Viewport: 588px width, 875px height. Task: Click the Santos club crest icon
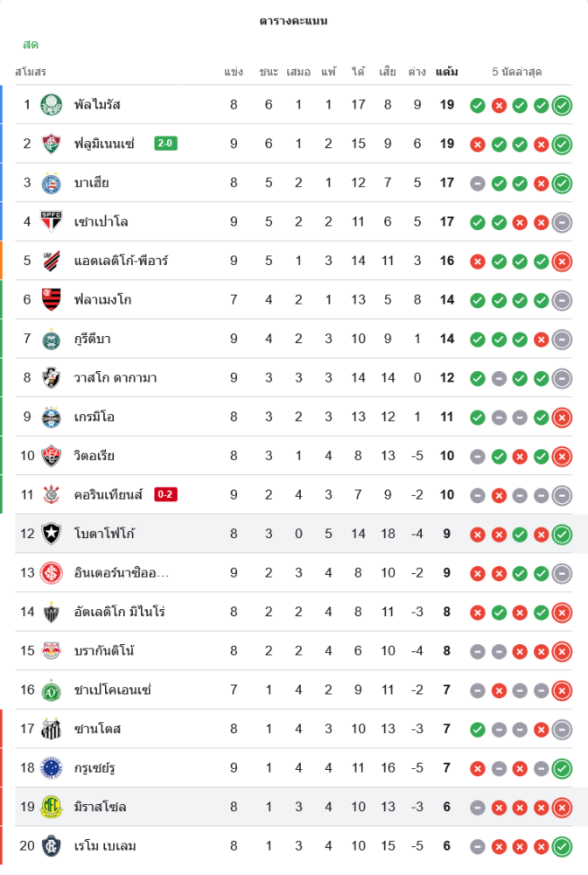[52, 729]
